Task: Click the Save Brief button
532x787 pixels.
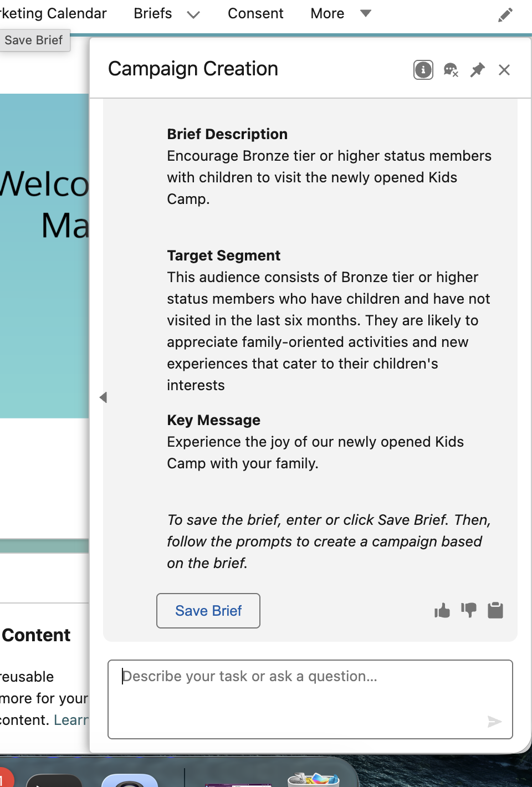Action: (208, 611)
